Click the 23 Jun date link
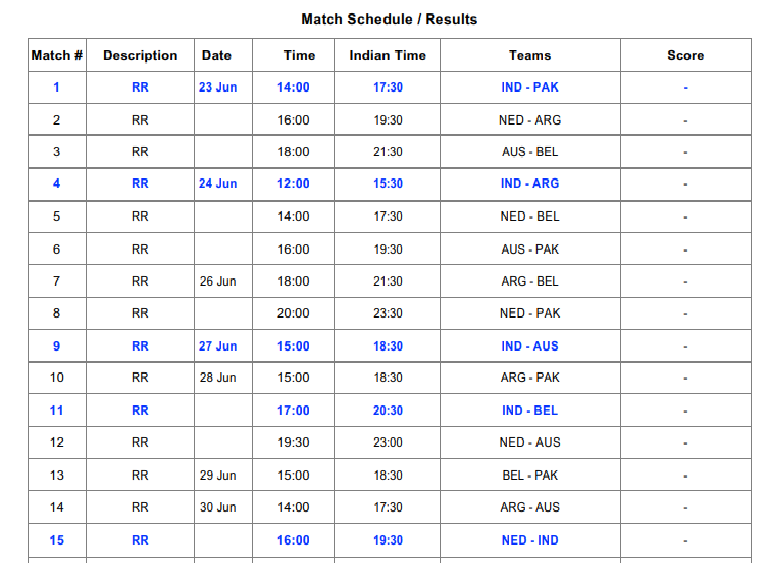 pos(218,87)
